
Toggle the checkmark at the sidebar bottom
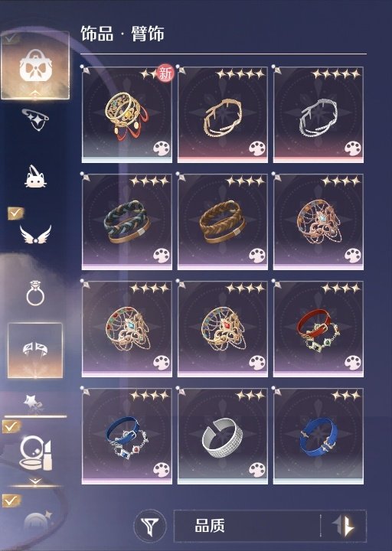pyautogui.click(x=11, y=500)
